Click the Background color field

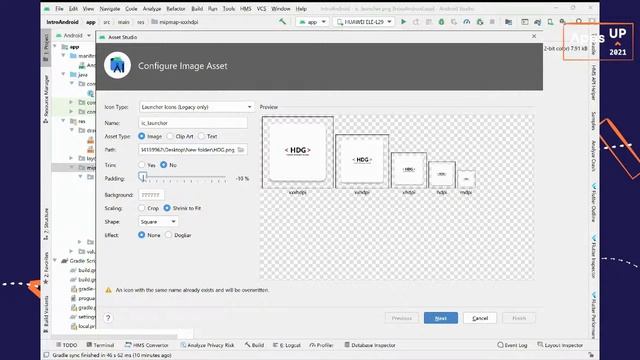pos(151,195)
